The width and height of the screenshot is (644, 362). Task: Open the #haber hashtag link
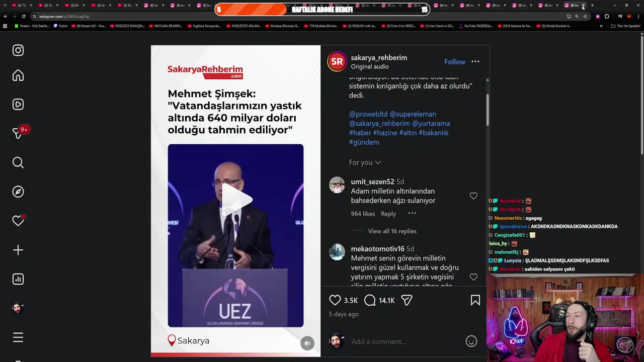360,133
